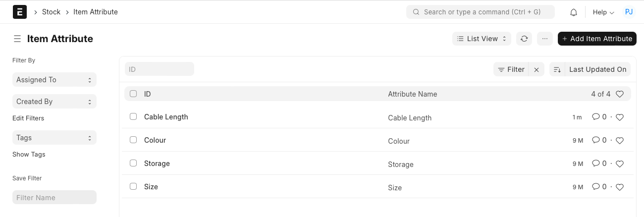Open the List View switcher dropdown
The height and width of the screenshot is (217, 644).
tap(482, 39)
